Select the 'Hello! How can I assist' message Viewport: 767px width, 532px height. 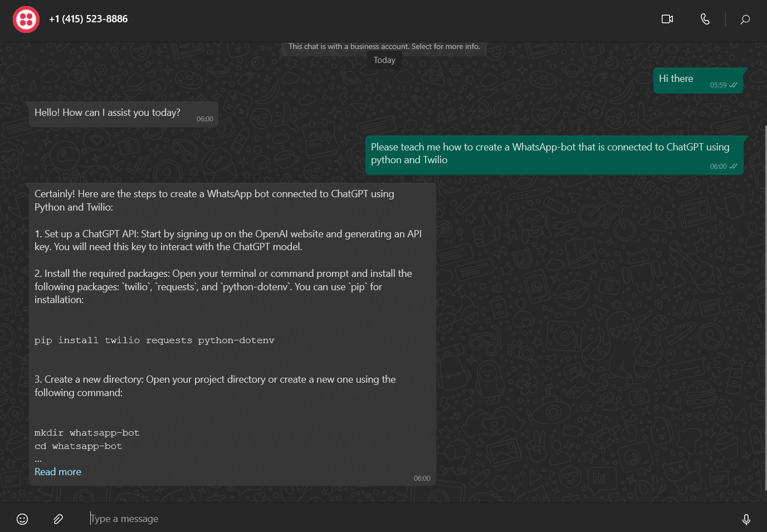pyautogui.click(x=108, y=113)
